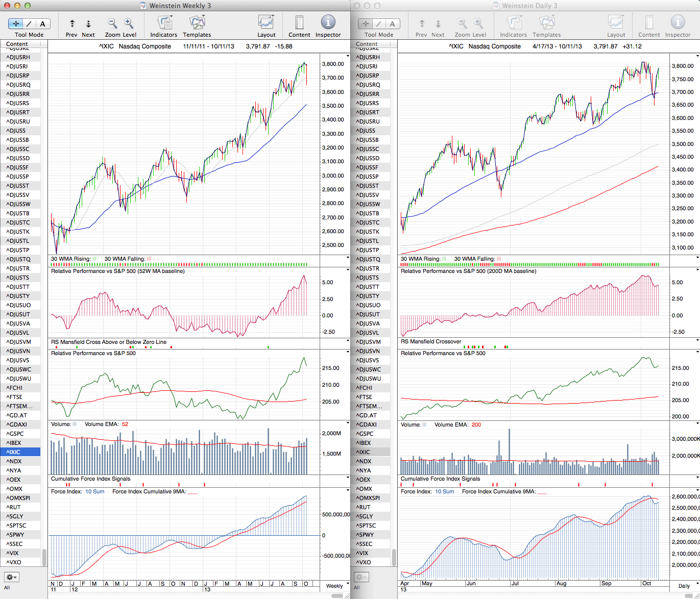
Task: Click the Daily sidebar scrollbar thumb
Action: coord(394,557)
